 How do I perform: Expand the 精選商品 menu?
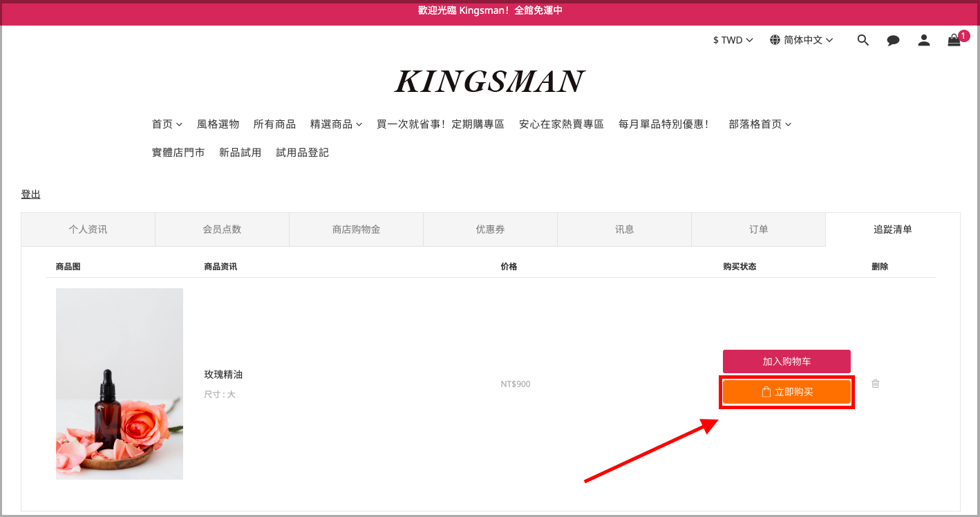337,124
